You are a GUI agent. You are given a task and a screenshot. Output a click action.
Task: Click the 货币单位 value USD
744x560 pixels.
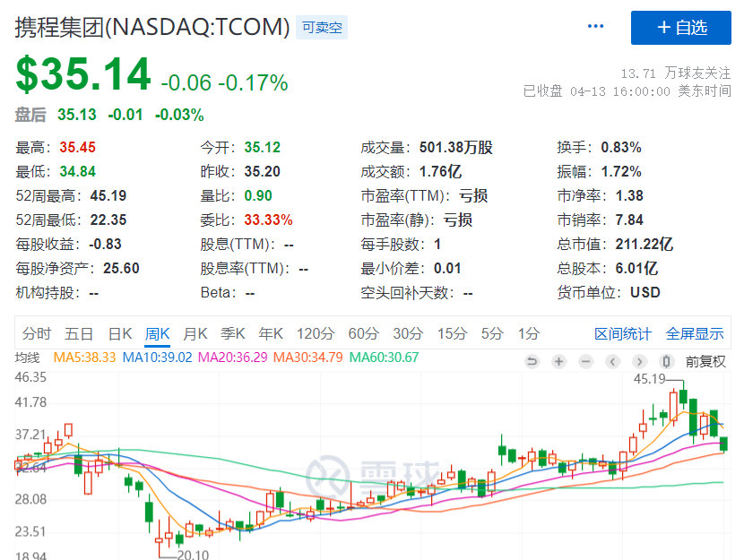click(645, 293)
